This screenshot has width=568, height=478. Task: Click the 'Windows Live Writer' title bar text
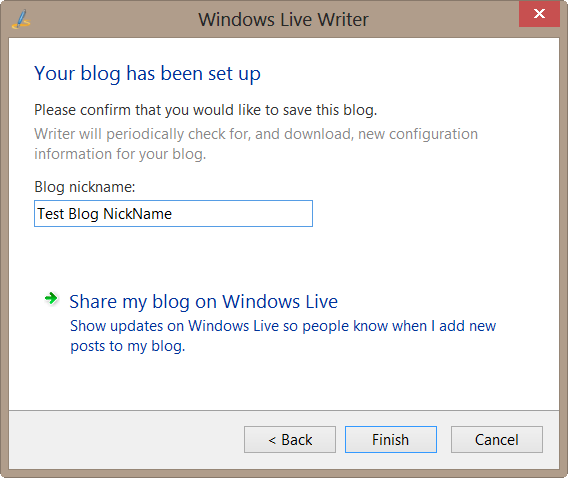click(x=283, y=20)
